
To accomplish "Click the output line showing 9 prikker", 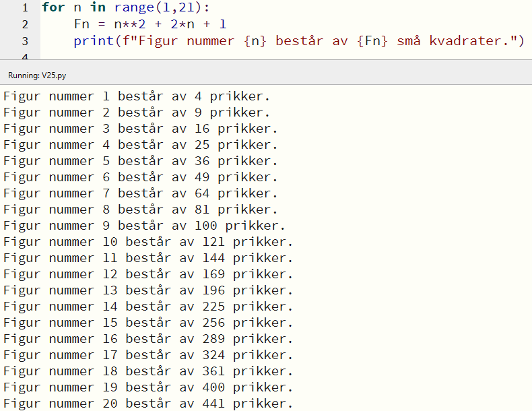I will coord(137,113).
